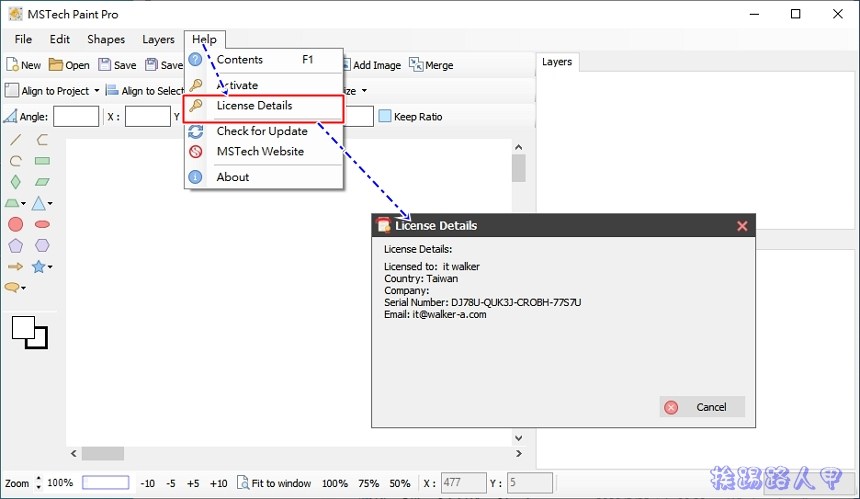Click Open in the toolbar
Image resolution: width=860 pixels, height=499 pixels.
(69, 65)
